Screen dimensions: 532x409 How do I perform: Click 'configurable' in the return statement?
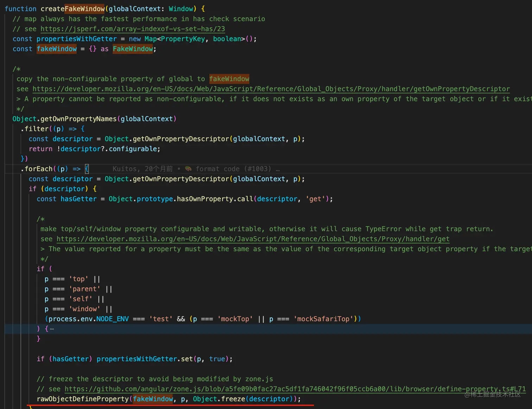click(133, 149)
